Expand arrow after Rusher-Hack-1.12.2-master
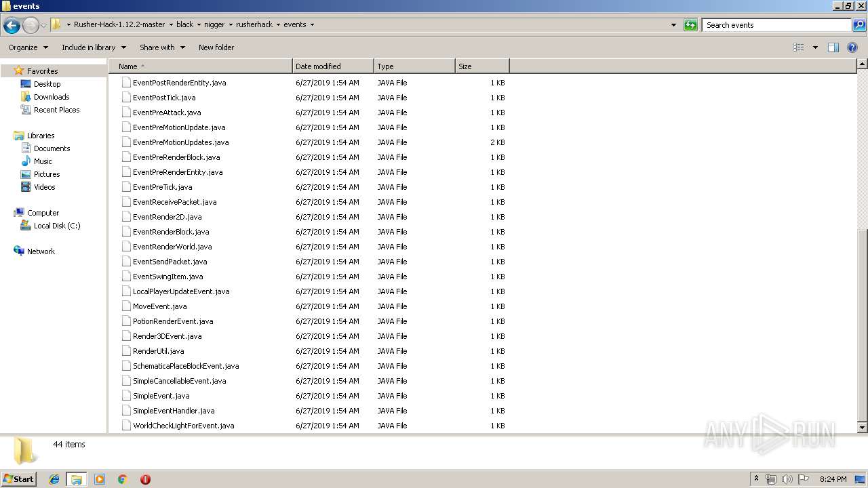 (x=170, y=24)
